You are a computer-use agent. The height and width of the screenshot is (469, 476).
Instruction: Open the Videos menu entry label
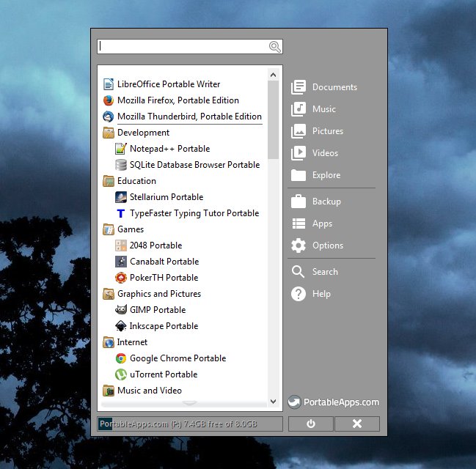(325, 153)
